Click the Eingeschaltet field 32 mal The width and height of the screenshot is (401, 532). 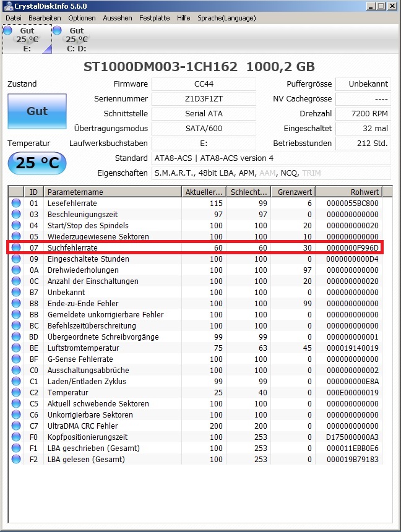click(363, 129)
